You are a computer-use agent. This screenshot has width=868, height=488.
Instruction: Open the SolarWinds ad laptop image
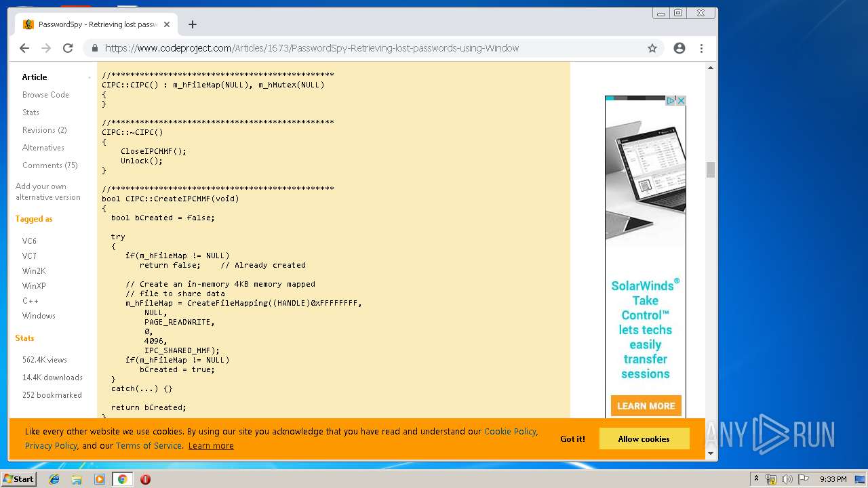point(646,176)
